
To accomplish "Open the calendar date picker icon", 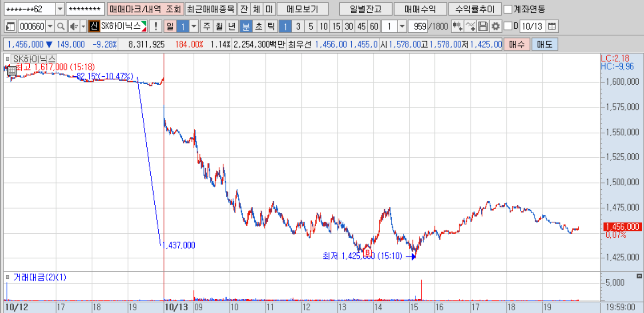I will coord(552,27).
